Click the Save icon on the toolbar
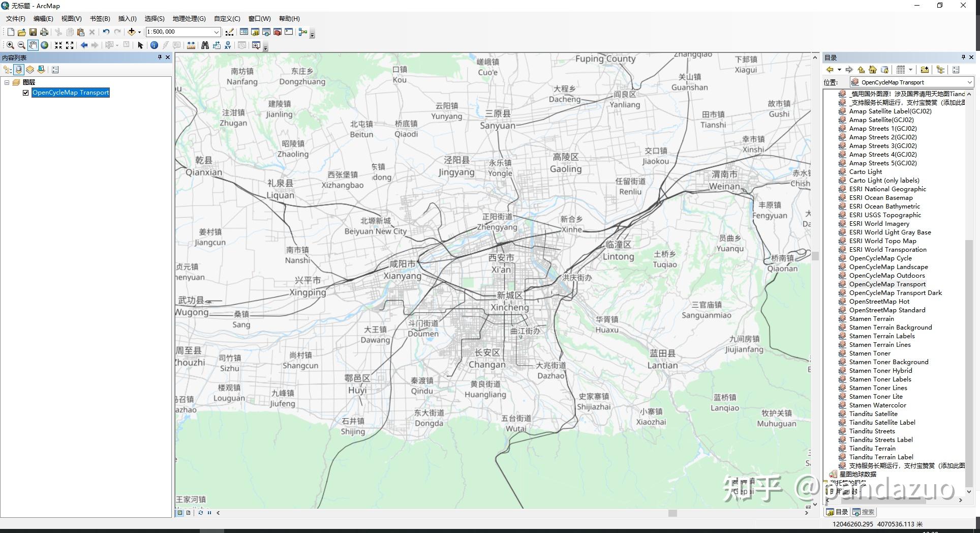Viewport: 980px width, 533px height. (x=33, y=32)
